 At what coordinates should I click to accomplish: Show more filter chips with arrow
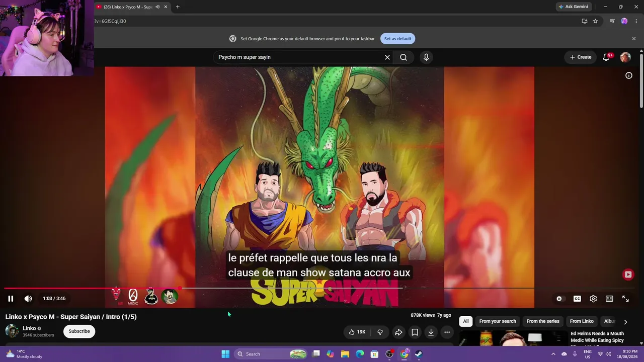(x=625, y=322)
